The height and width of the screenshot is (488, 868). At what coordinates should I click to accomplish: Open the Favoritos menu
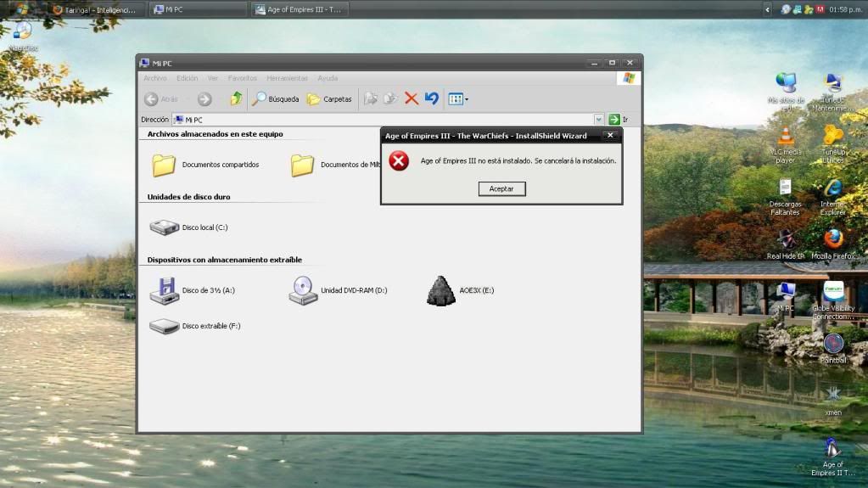(x=243, y=78)
